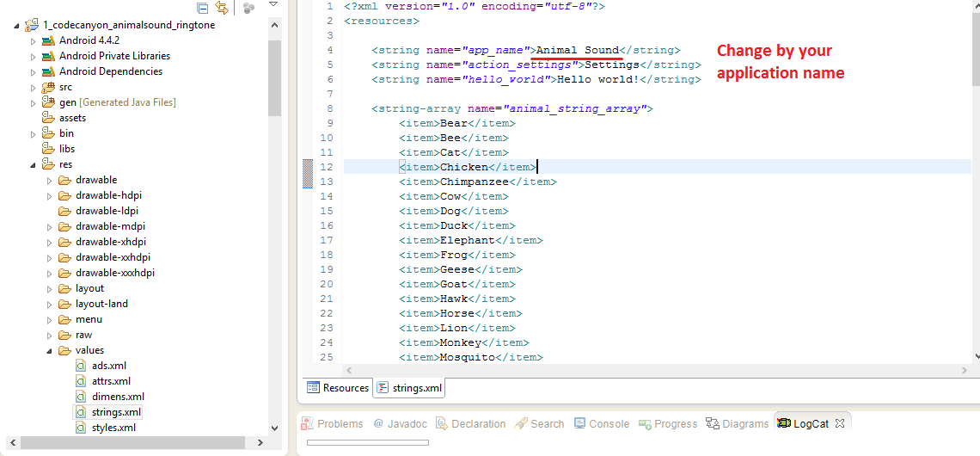
Task: Select the drawable folder icon
Action: click(65, 180)
